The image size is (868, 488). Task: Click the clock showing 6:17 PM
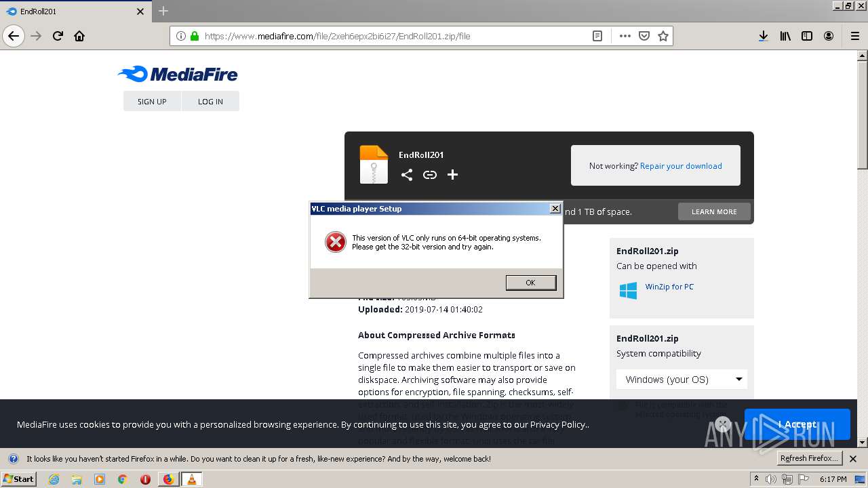point(833,479)
